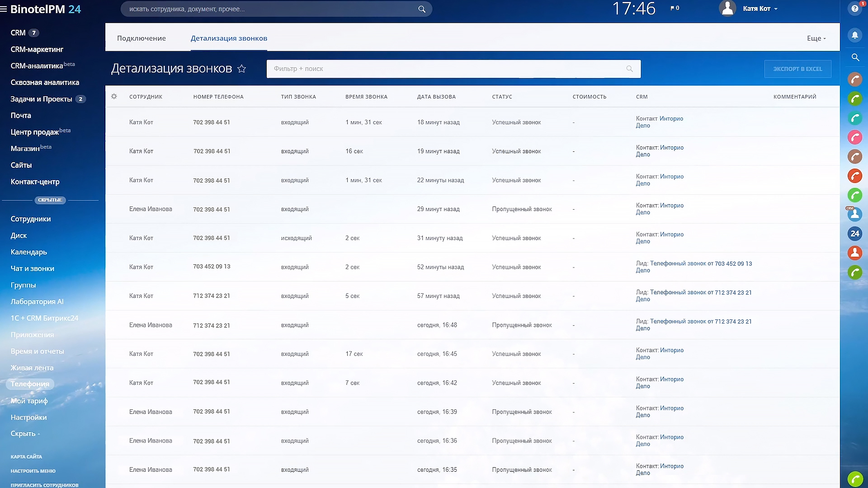Open search magnifier in right sidebar
868x488 pixels.
[855, 57]
